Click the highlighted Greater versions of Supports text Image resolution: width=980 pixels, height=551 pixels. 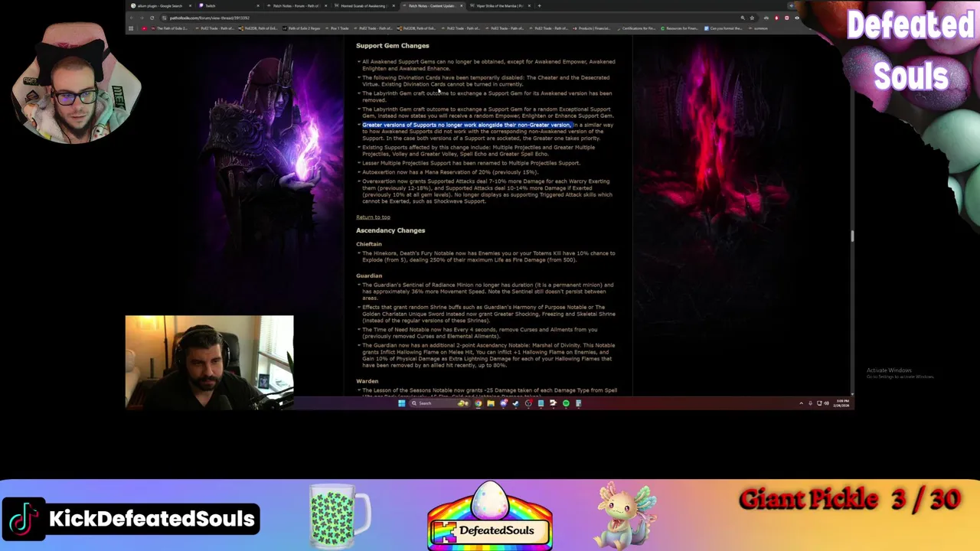point(467,125)
